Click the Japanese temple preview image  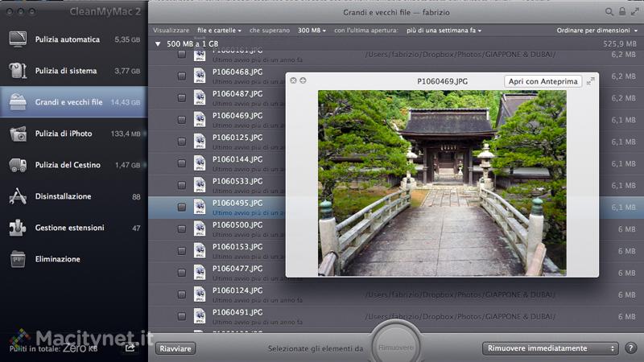pyautogui.click(x=442, y=183)
